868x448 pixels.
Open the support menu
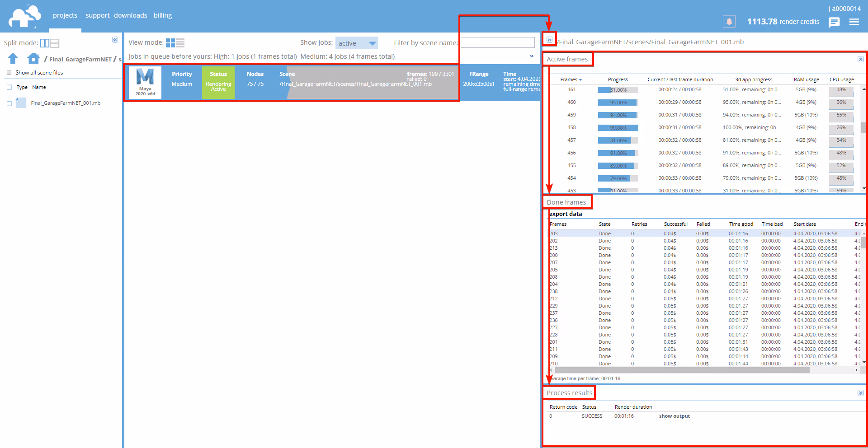(98, 15)
